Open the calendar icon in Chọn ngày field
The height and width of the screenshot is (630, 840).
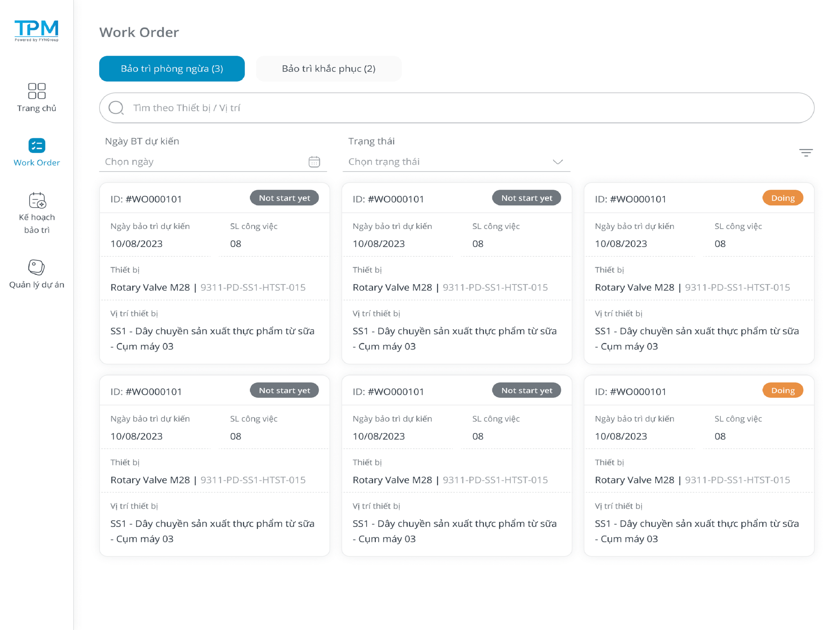click(x=314, y=162)
